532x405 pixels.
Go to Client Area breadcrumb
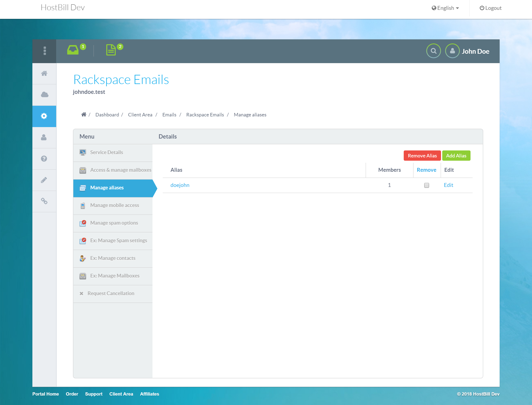tap(140, 115)
